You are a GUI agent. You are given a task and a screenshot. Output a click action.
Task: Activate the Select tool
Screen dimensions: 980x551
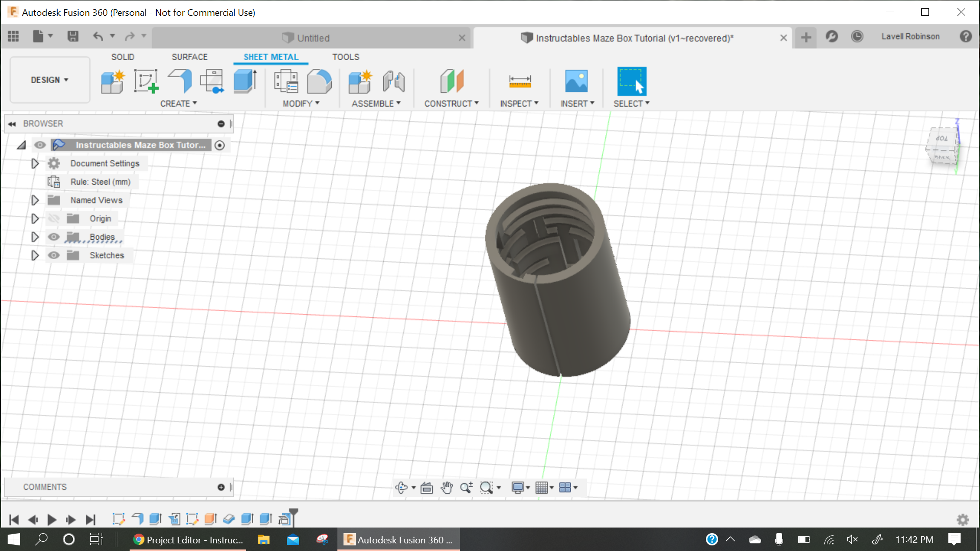point(631,82)
